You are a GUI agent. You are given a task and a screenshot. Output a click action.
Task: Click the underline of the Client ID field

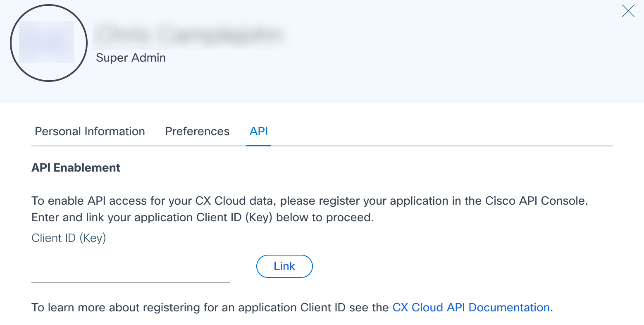[x=131, y=283]
